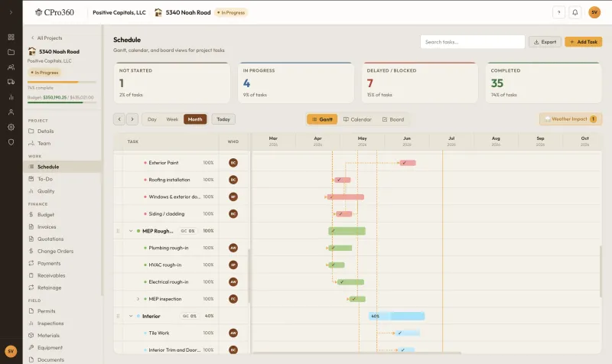Click the Windows & exterior red Gantt bar
The height and width of the screenshot is (364, 612).
[x=346, y=197]
